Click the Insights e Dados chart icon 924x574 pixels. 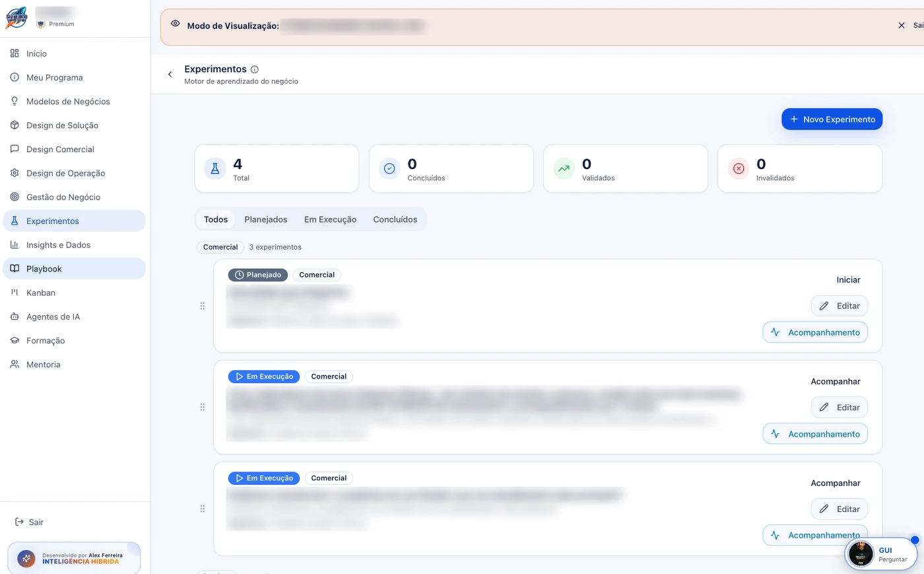pyautogui.click(x=15, y=245)
